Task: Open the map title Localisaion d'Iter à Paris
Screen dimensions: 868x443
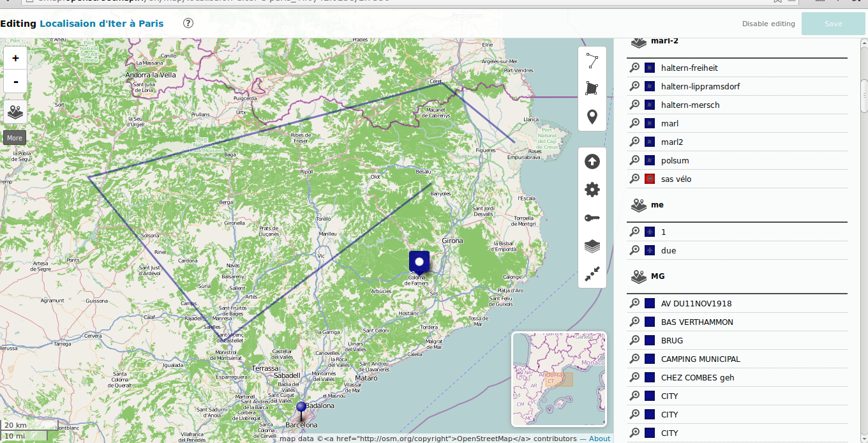Action: (x=101, y=24)
